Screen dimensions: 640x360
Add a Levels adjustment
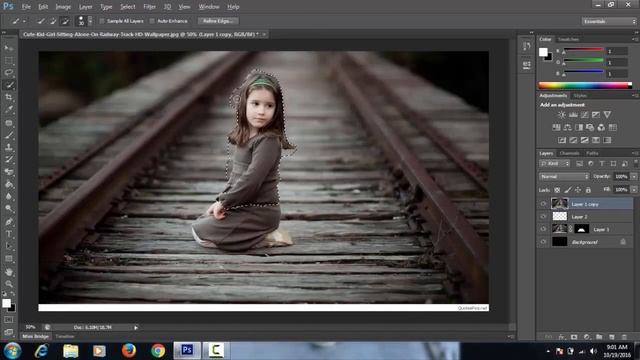[x=573, y=115]
